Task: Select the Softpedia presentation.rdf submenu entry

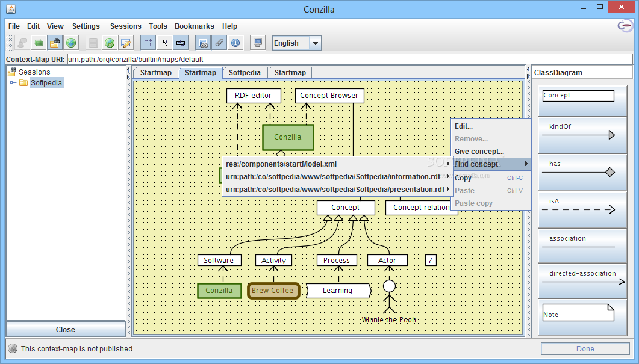Action: (x=337, y=190)
